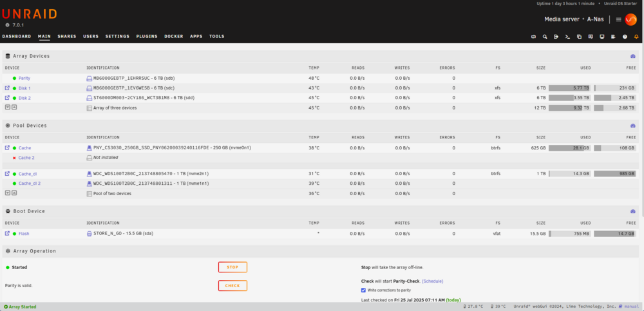Viewport: 644px width, 311px height.
Task: Click the 27.8 °C temperature in footer
Action: [x=473, y=307]
